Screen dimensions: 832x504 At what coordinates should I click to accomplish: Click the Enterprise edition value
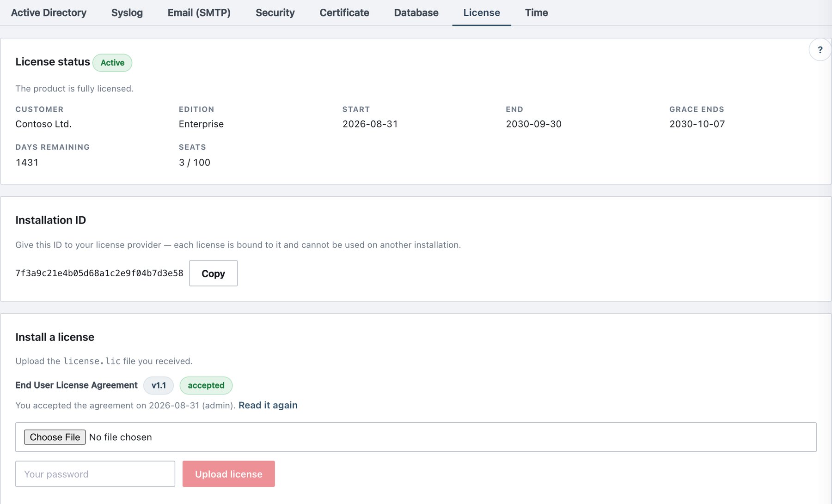pyautogui.click(x=201, y=124)
